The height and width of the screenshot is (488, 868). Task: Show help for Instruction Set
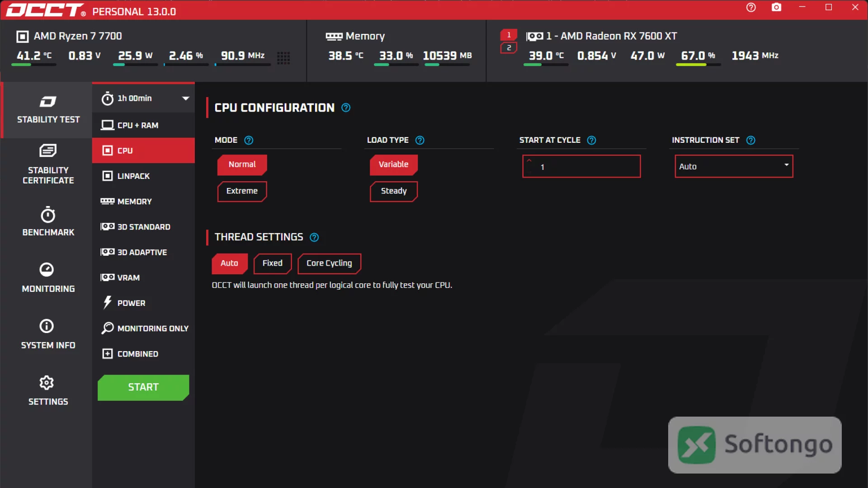[x=750, y=140]
